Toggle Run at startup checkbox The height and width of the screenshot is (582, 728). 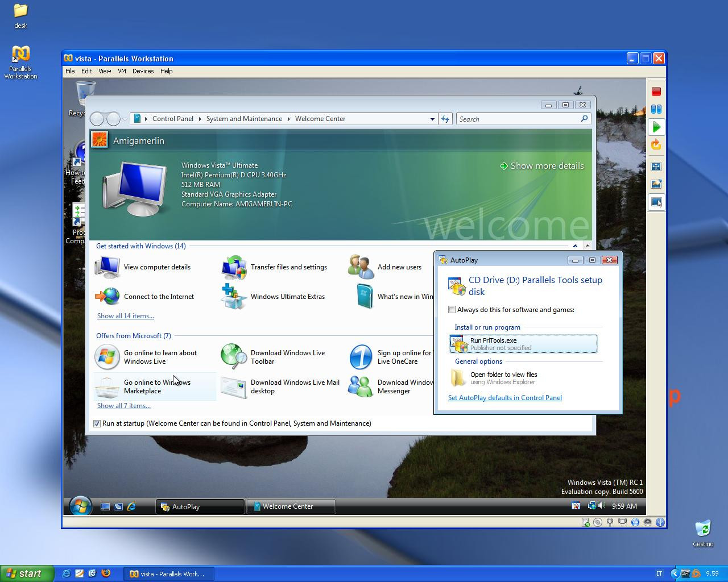point(97,423)
